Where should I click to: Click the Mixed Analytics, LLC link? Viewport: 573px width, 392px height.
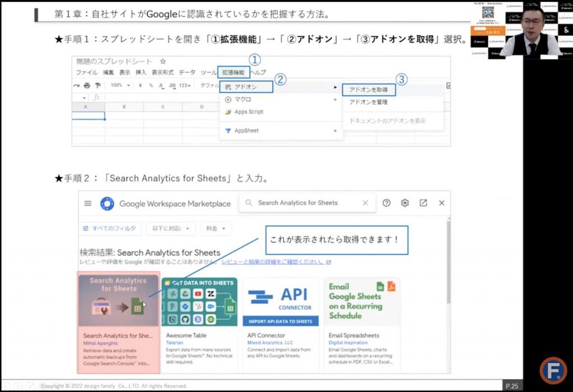(270, 343)
